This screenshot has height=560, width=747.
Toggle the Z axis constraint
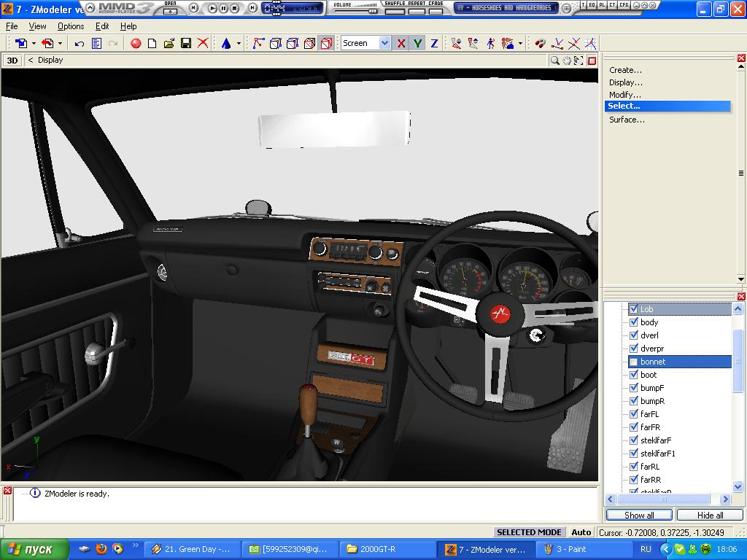click(x=434, y=44)
